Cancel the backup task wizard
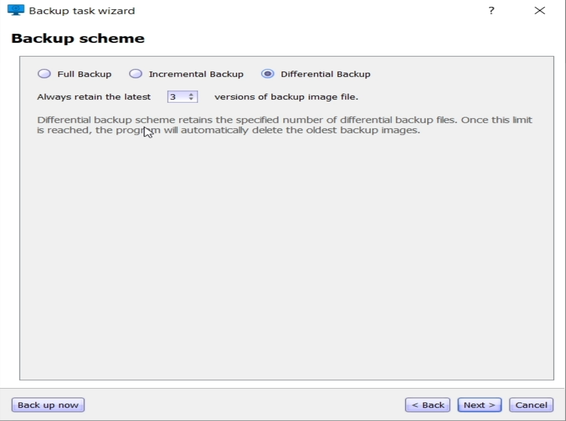Screen dimensions: 566x421 [x=531, y=405]
